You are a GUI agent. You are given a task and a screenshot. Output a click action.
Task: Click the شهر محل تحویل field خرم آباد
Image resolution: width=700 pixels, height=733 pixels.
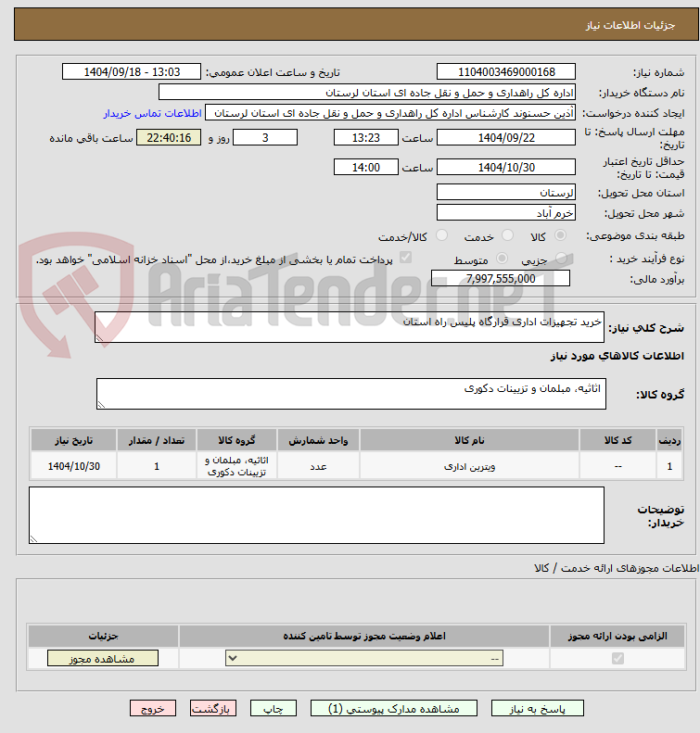[x=506, y=213]
